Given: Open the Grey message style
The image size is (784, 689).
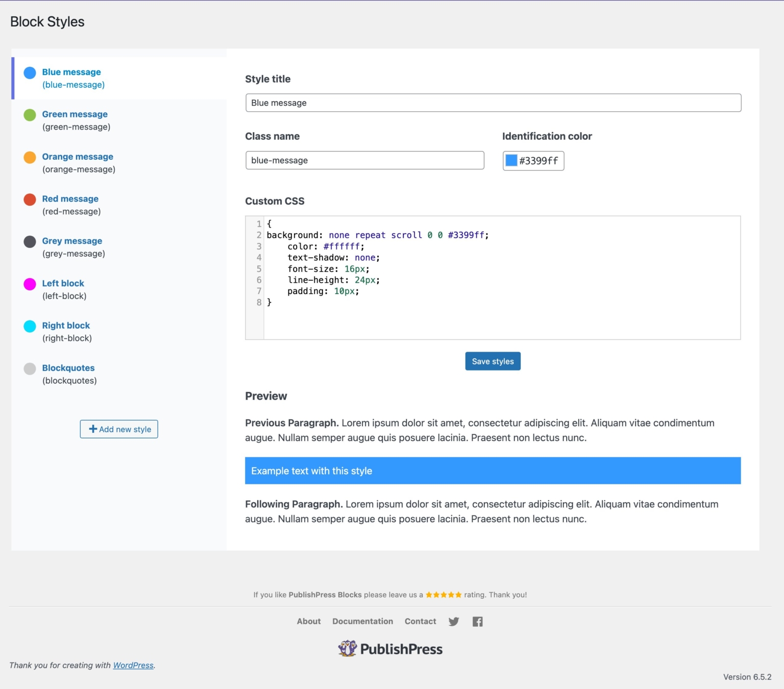Looking at the screenshot, I should click(x=72, y=241).
